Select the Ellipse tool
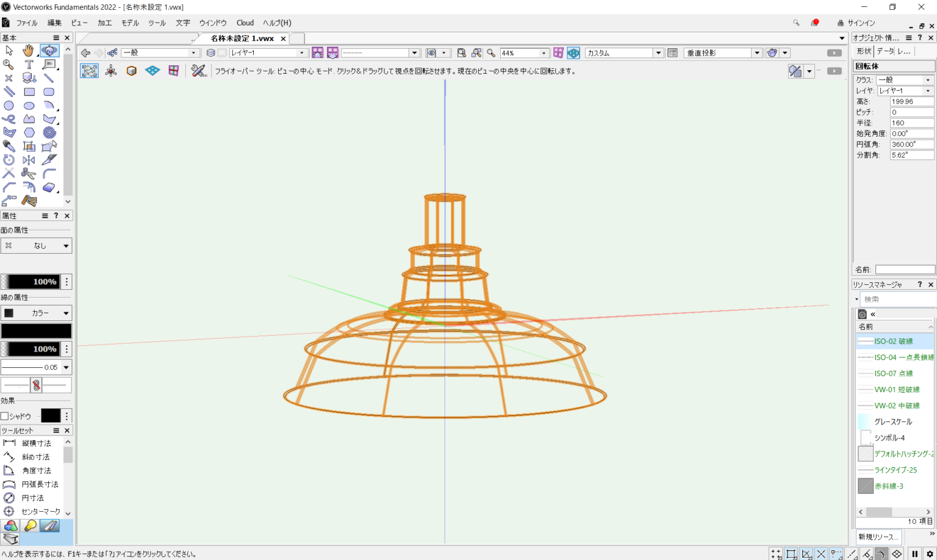Screen dimensions: 937x560 click(x=28, y=106)
